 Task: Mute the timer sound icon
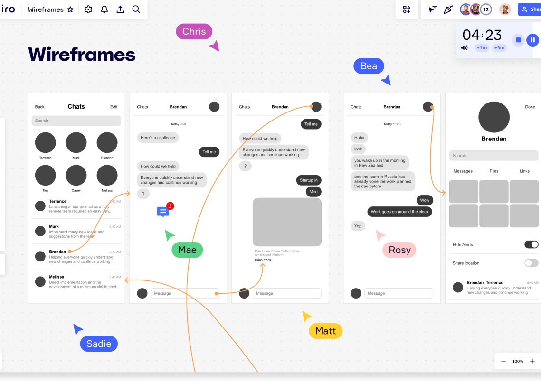click(465, 47)
